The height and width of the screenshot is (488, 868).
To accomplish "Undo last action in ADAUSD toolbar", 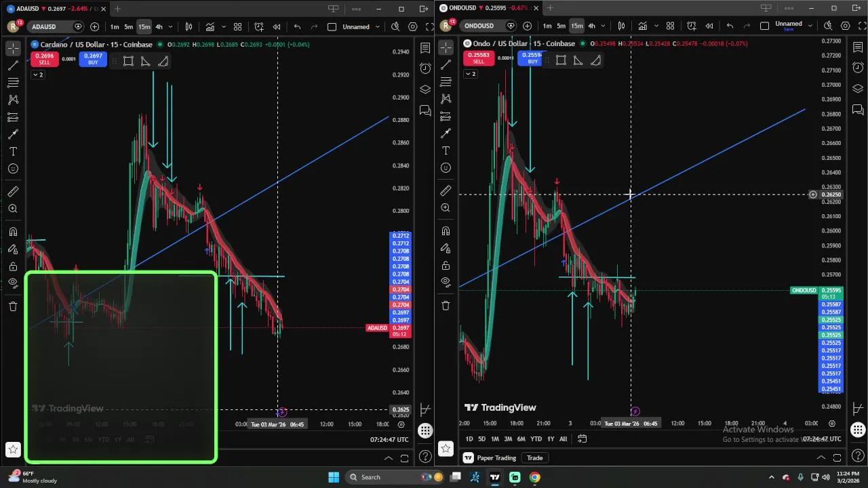I will [x=297, y=26].
